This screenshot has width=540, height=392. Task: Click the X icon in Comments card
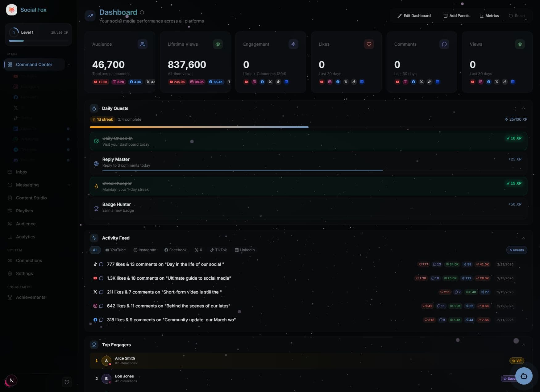pyautogui.click(x=422, y=82)
